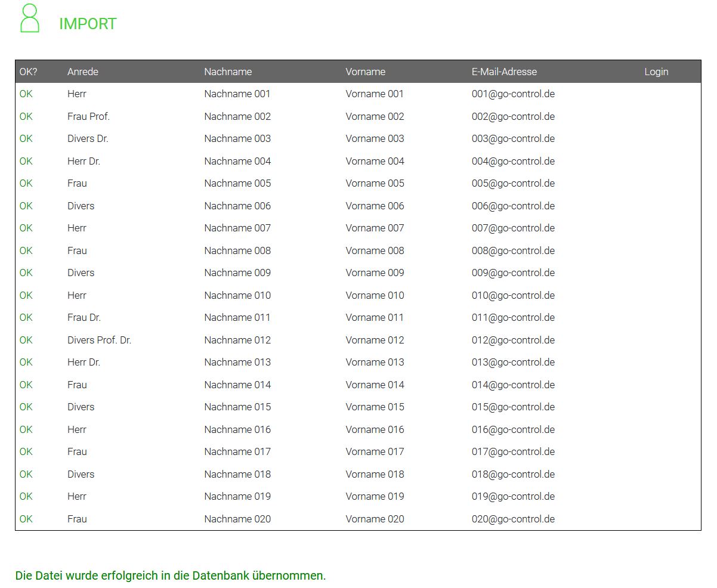Select the Divers Prof. Dr. salutation cell
This screenshot has width=717, height=588.
pos(99,340)
